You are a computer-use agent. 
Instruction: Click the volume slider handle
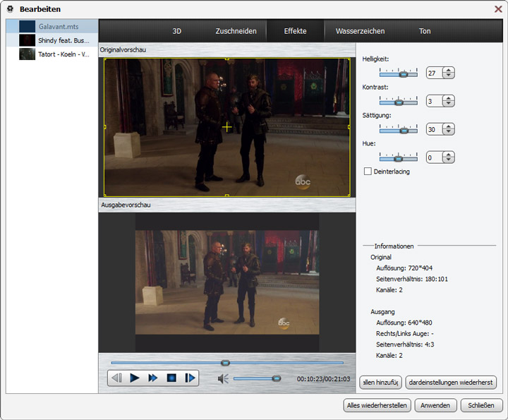pyautogui.click(x=277, y=378)
